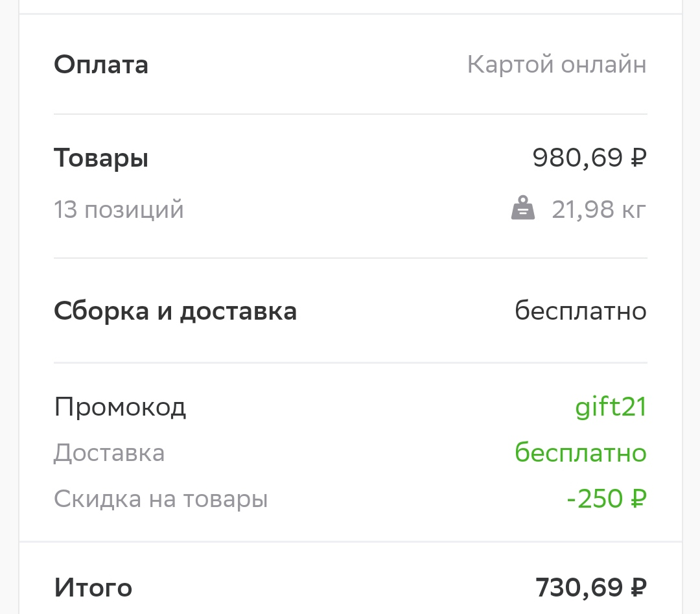Image resolution: width=700 pixels, height=614 pixels.
Task: Open the '13 позиций' items list
Action: point(119,209)
